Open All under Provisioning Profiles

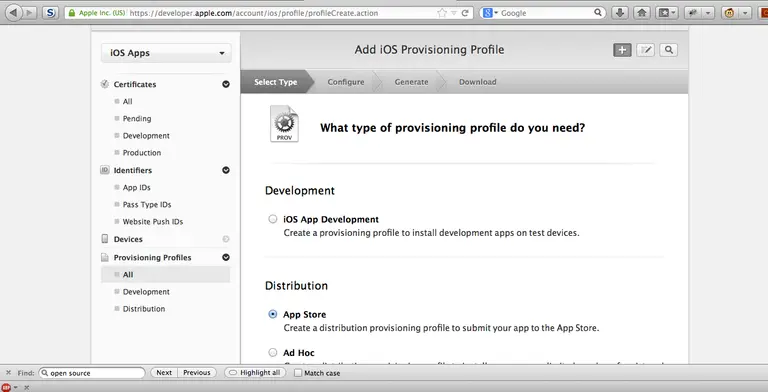point(166,274)
